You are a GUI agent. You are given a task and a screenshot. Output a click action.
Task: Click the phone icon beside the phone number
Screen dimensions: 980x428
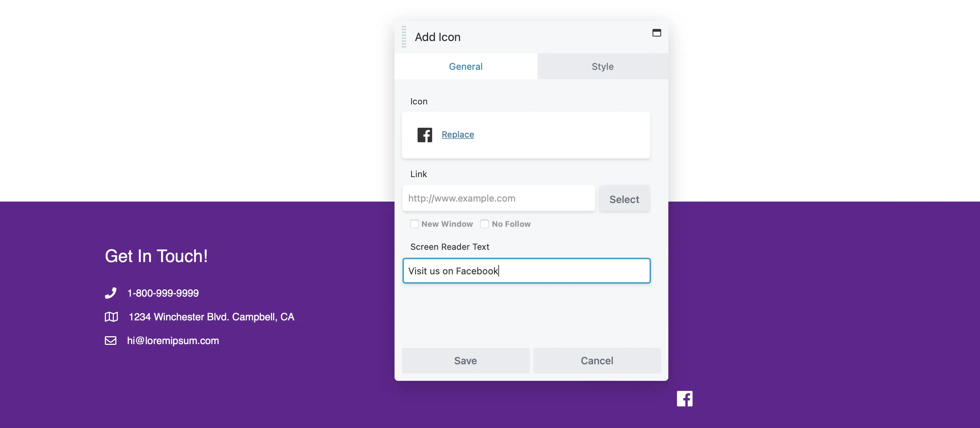[x=111, y=293]
